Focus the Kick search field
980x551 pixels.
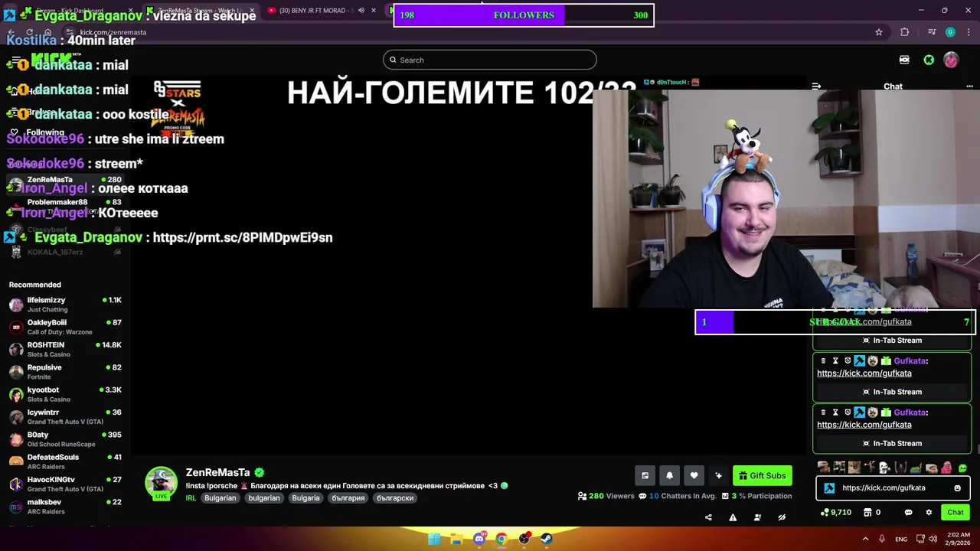click(490, 60)
